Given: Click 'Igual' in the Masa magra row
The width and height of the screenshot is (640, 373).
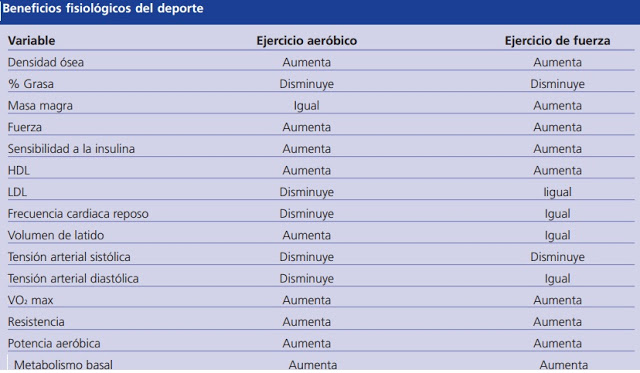Looking at the screenshot, I should 307,106.
